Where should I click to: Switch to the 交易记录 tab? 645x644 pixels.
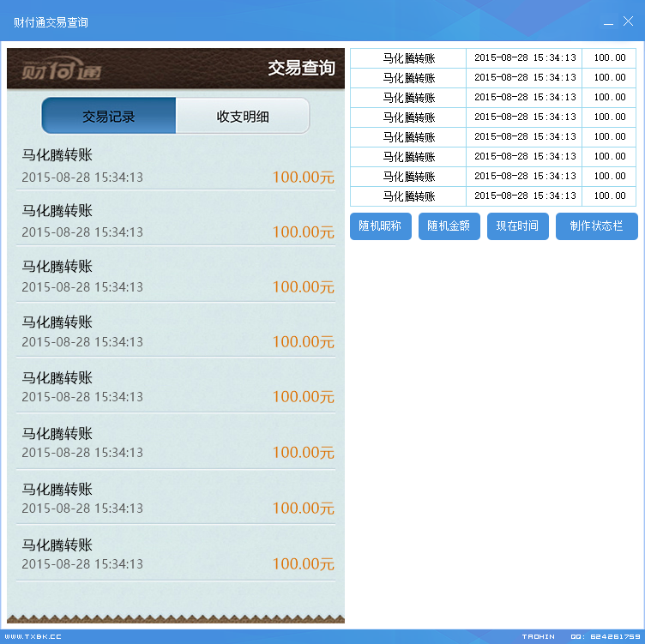pos(109,116)
